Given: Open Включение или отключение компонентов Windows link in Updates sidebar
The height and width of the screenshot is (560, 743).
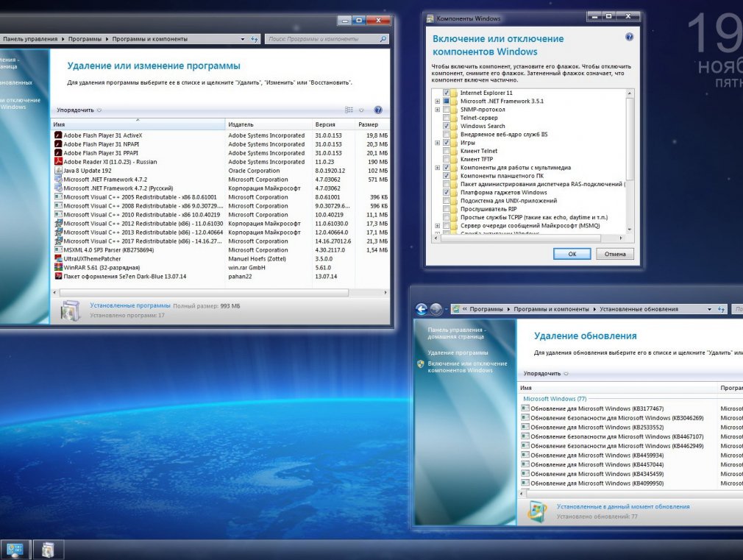Looking at the screenshot, I should [x=467, y=367].
